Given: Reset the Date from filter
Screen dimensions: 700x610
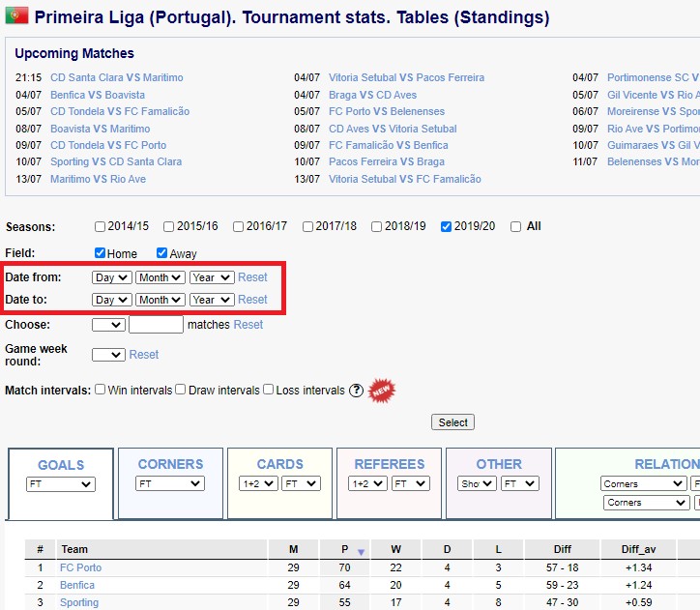Looking at the screenshot, I should [252, 277].
